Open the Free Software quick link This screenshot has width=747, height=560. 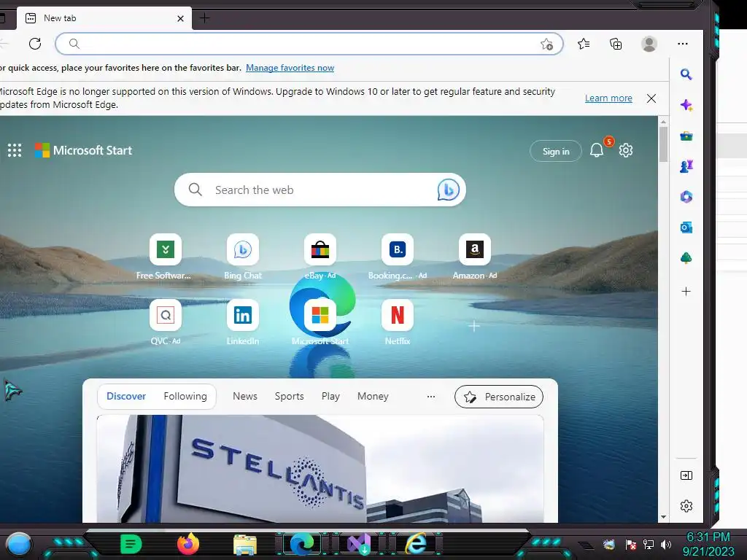tap(165, 256)
